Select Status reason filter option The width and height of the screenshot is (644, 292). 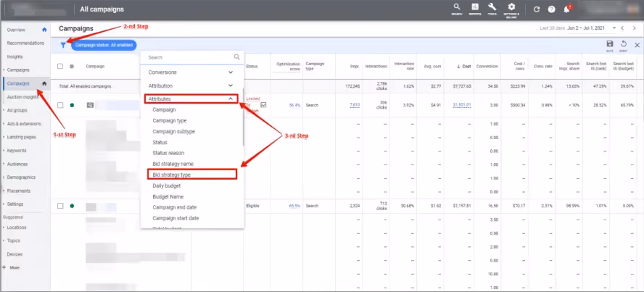click(x=168, y=153)
